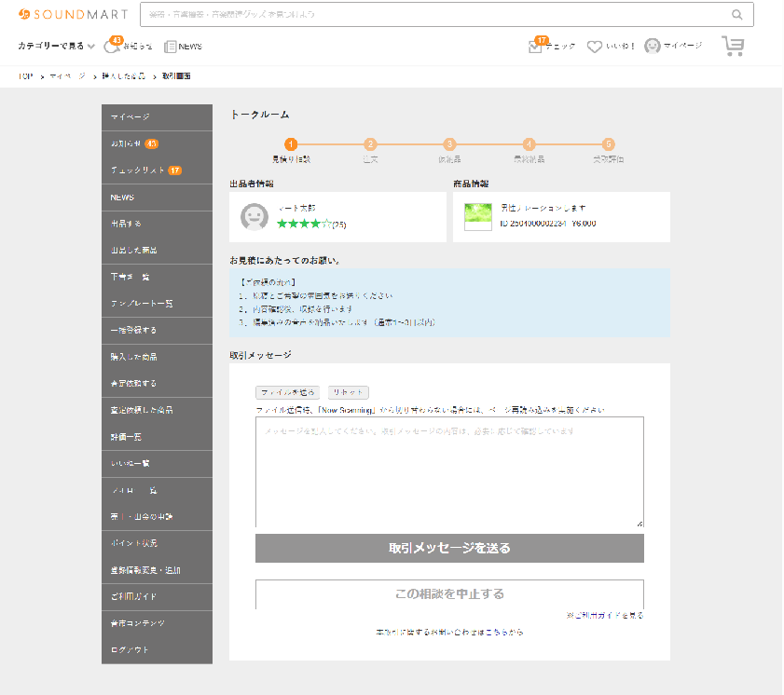
Task: Click the file select button beside リセット
Action: tap(288, 392)
